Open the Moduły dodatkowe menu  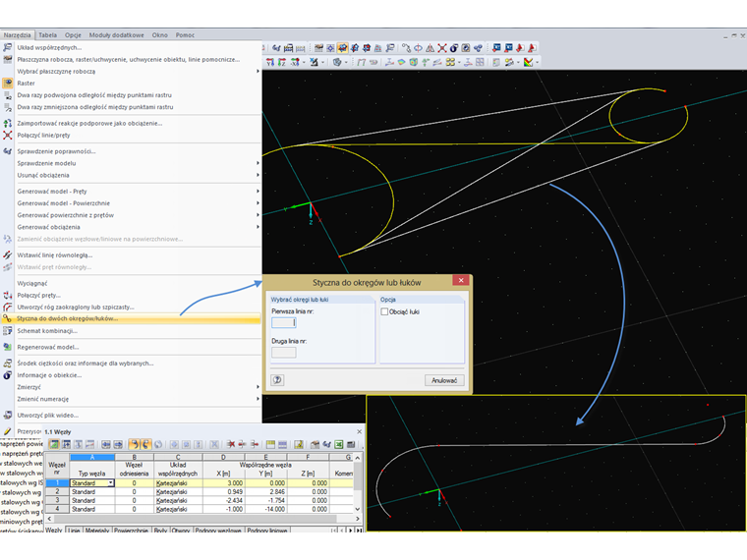click(x=115, y=34)
